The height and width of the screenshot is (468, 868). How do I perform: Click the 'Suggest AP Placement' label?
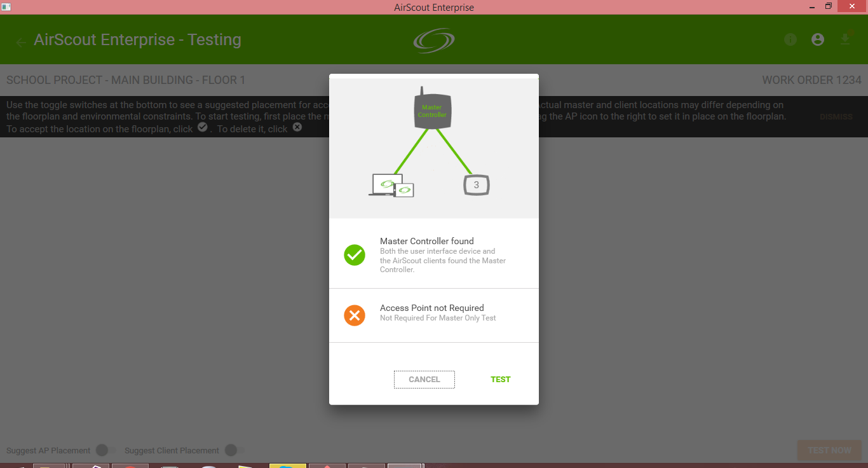coord(48,451)
